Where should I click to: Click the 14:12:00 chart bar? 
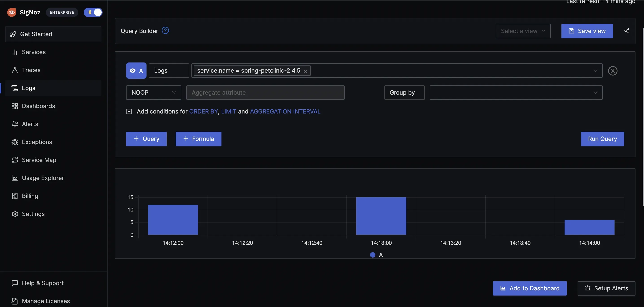[x=173, y=220]
